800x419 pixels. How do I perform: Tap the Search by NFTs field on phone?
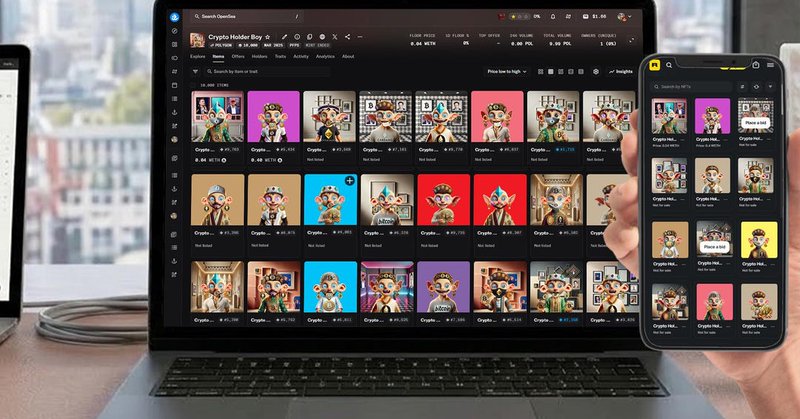(692, 87)
